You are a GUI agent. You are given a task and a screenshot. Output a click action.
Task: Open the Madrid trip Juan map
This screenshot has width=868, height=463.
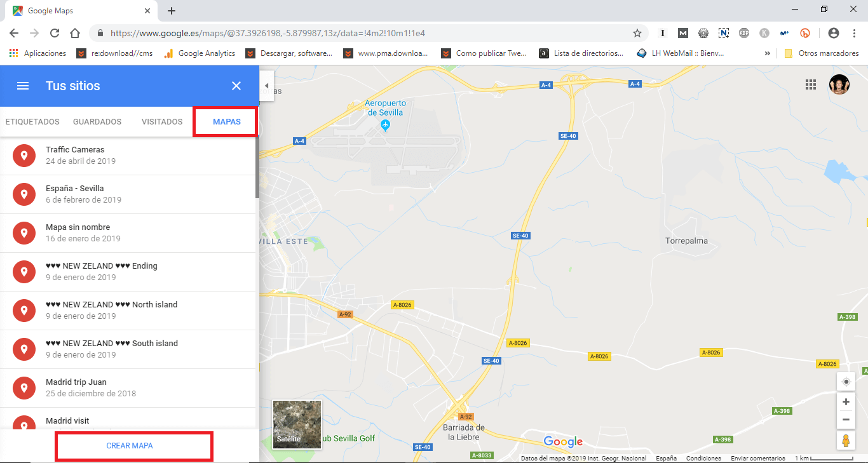(128, 388)
